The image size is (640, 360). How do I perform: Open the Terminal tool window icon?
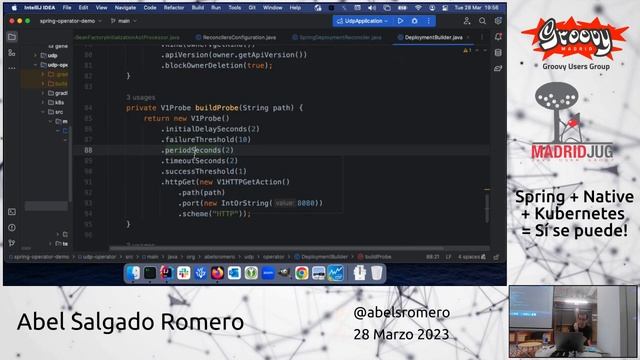click(12, 212)
